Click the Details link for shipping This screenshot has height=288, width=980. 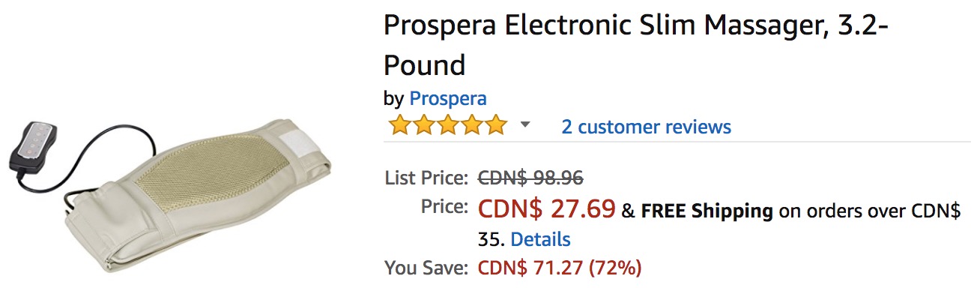[540, 240]
